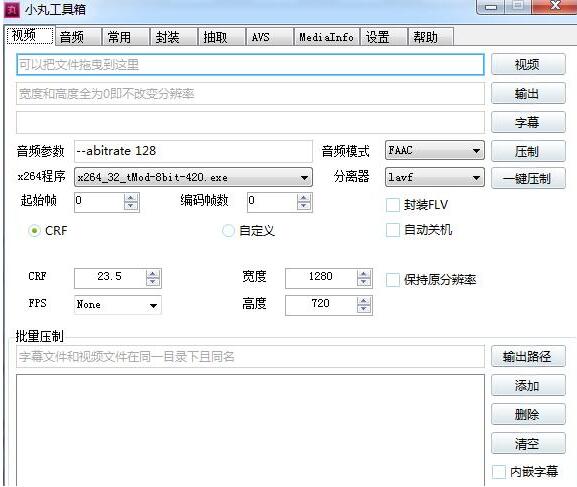Click the 压制 encode button
Viewport: 577px width, 487px height.
[528, 151]
